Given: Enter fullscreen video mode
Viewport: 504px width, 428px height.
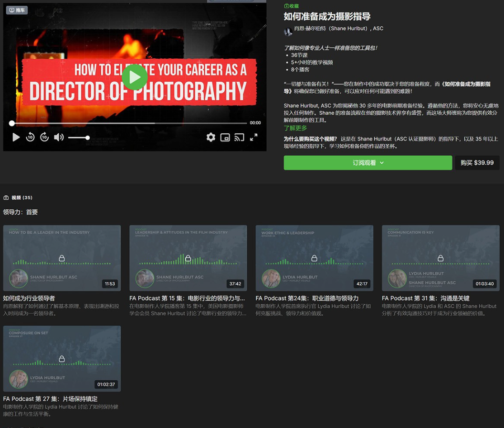Looking at the screenshot, I should (x=253, y=138).
